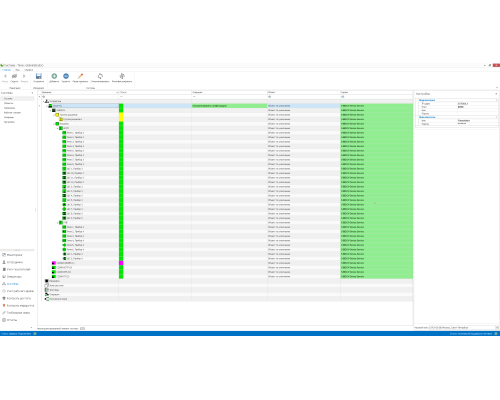This screenshot has height=400, width=500.
Task: Click the blue minus Delete icon in toolbar
Action: point(66,76)
